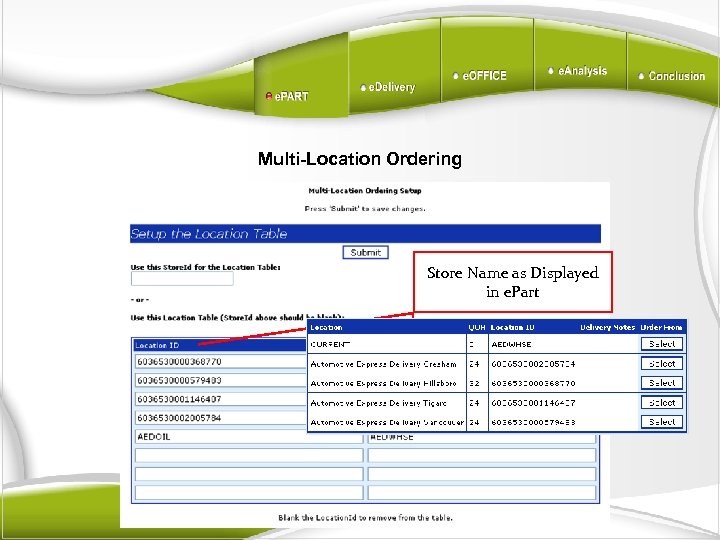The height and width of the screenshot is (540, 720).
Task: Click 'Automotive Express Delivery Hillsboro' cell
Action: point(387,383)
